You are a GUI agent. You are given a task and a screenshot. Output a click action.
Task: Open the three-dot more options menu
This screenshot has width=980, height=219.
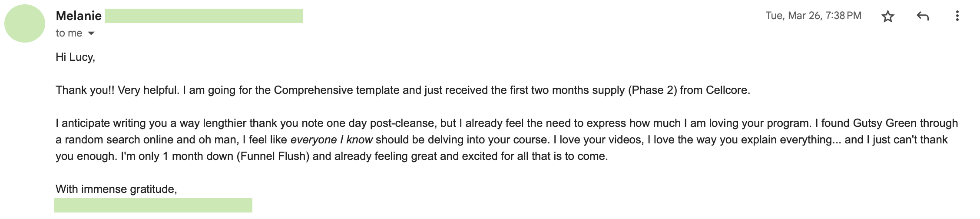(957, 17)
